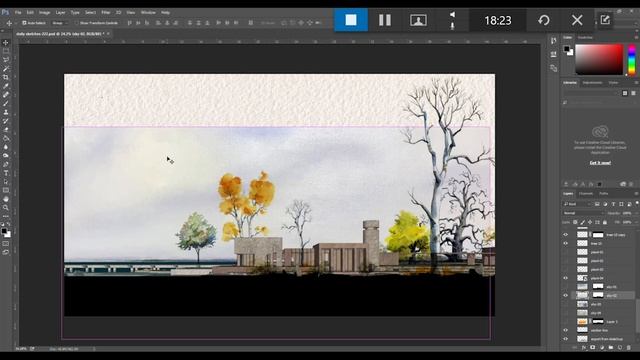Hide the tree 02 copy layer
The width and height of the screenshot is (640, 360).
[566, 235]
